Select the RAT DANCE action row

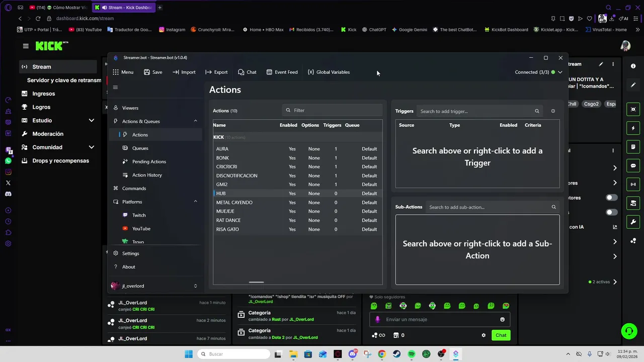tap(297, 220)
